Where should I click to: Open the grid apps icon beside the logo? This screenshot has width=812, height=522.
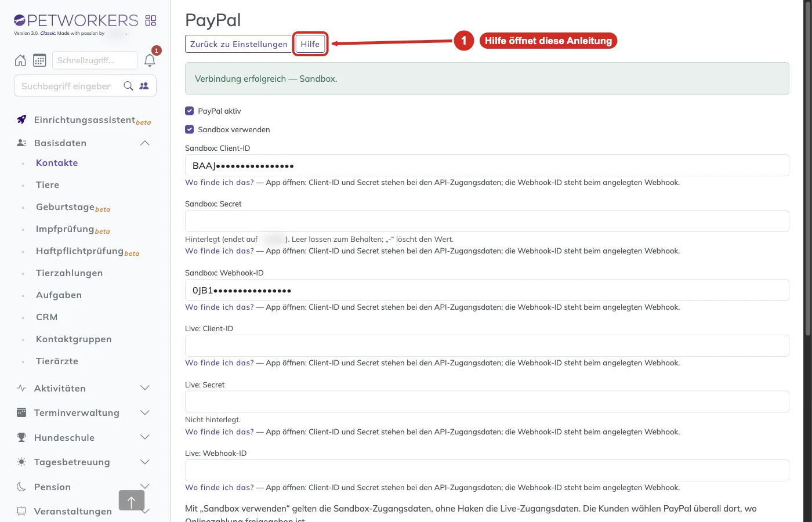[x=151, y=20]
